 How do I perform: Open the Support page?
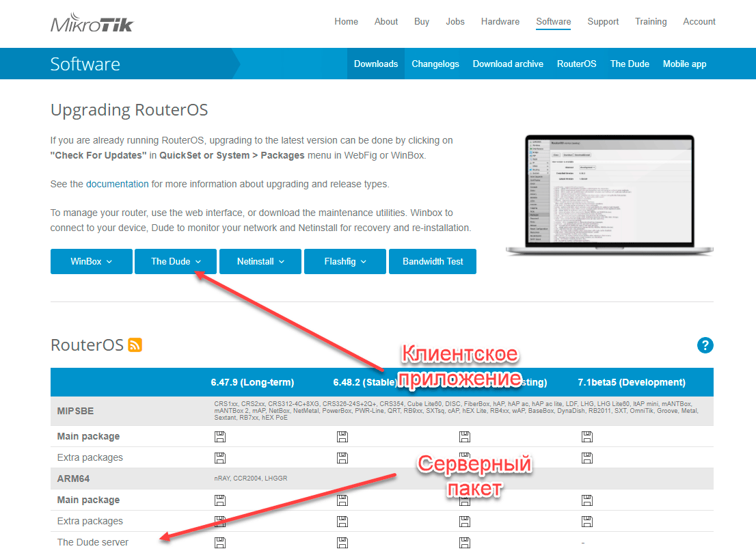(603, 22)
